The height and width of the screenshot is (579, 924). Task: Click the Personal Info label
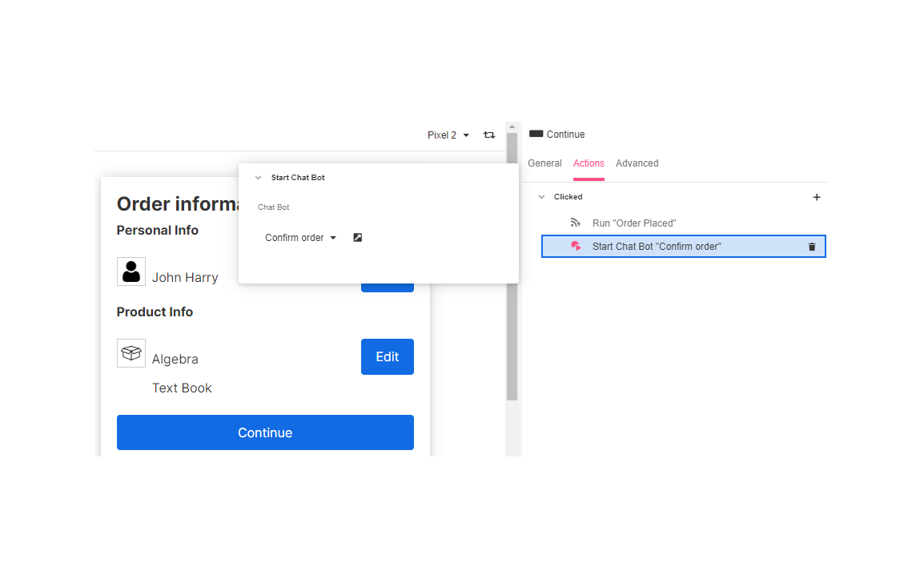tap(158, 230)
